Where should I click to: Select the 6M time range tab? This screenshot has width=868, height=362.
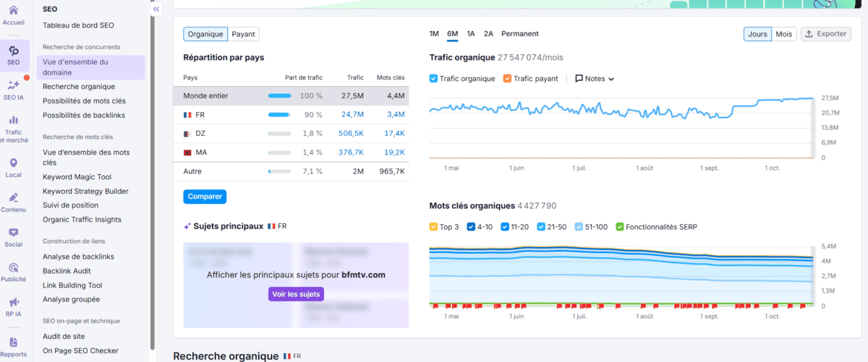coord(453,34)
